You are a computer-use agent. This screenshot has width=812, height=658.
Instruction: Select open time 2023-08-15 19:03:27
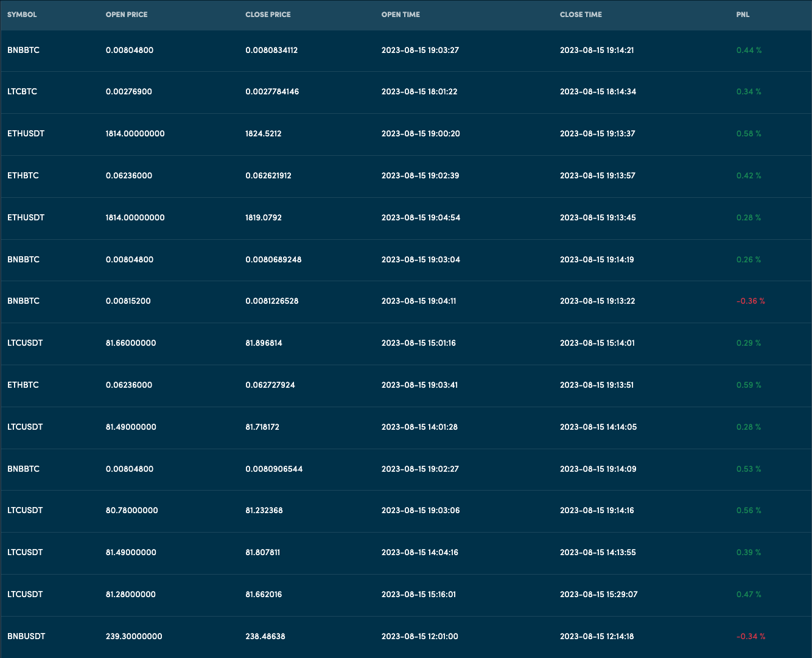tap(420, 51)
